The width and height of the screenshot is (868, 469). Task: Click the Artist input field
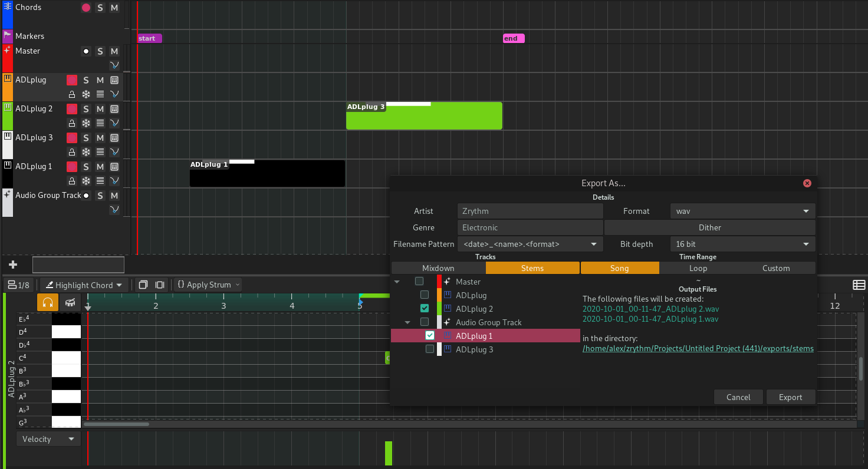530,211
